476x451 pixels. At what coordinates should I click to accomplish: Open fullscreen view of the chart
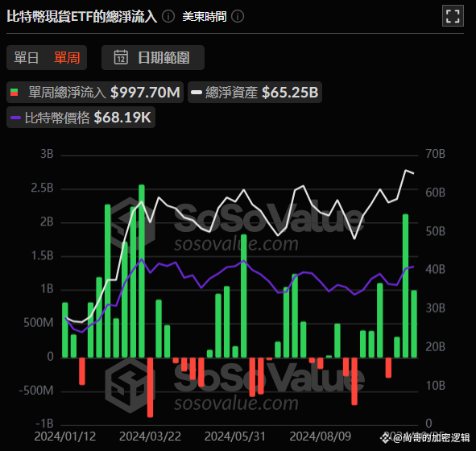(453, 16)
